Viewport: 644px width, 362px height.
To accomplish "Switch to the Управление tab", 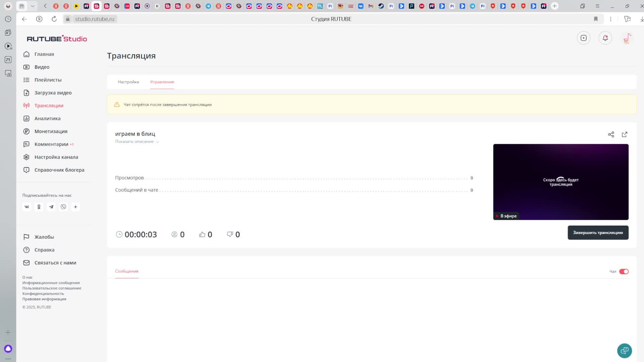I will click(x=162, y=82).
